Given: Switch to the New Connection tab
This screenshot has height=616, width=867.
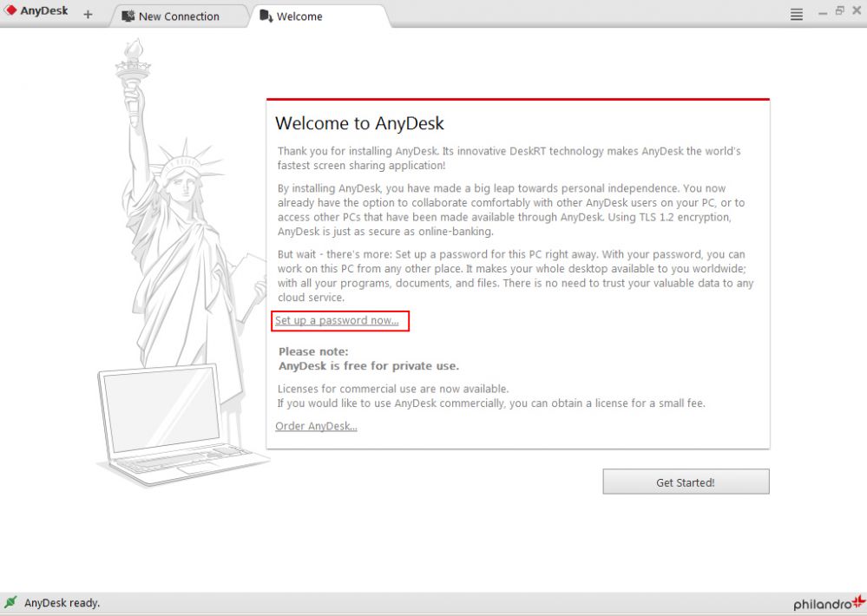Looking at the screenshot, I should click(179, 16).
